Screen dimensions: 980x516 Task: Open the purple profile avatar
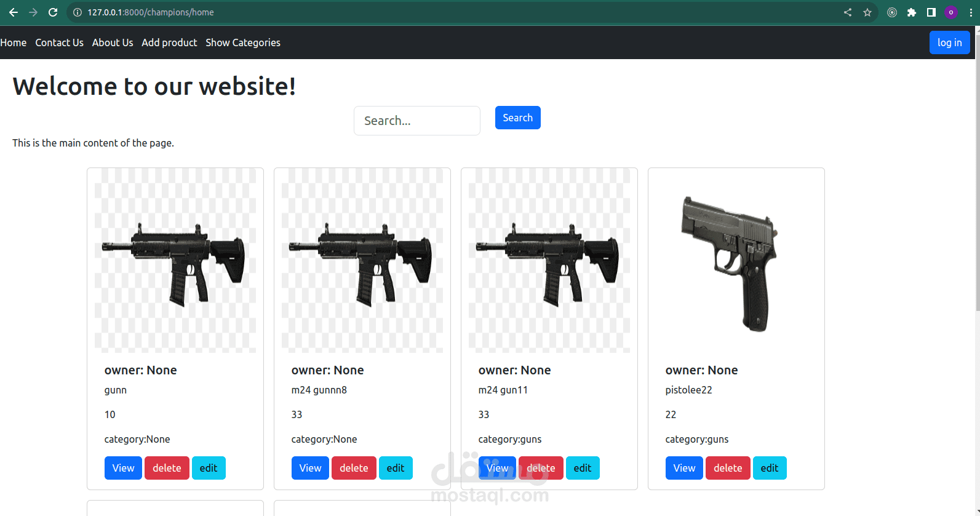pos(951,12)
